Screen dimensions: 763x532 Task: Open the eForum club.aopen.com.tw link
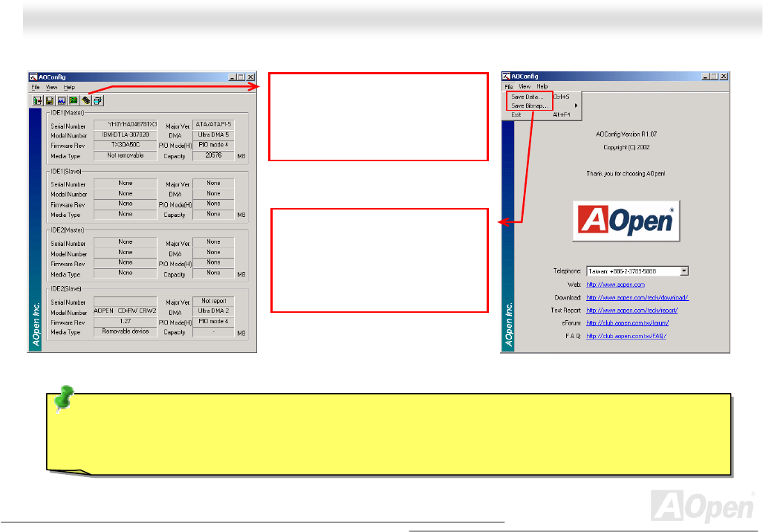[x=627, y=322]
